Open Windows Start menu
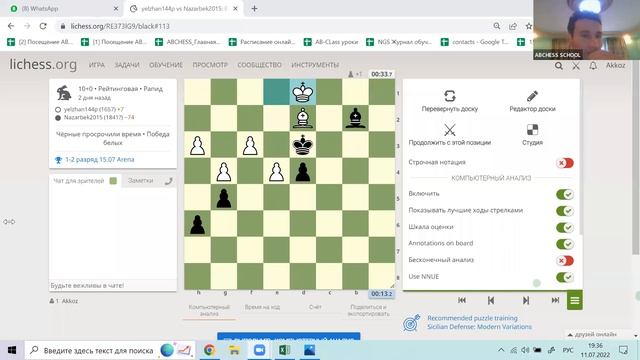Viewport: 640px width, 360px height. 12,350
